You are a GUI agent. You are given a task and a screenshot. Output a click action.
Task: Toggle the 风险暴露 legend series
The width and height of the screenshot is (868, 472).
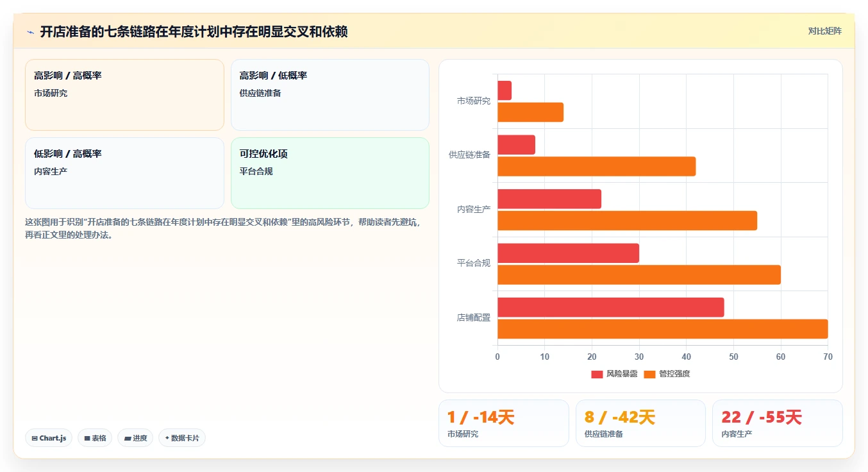coord(614,374)
